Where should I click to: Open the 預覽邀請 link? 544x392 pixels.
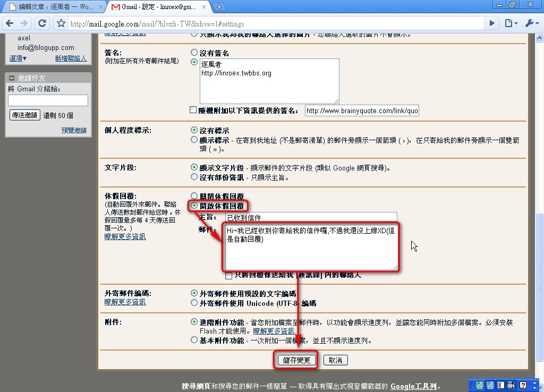coord(74,131)
